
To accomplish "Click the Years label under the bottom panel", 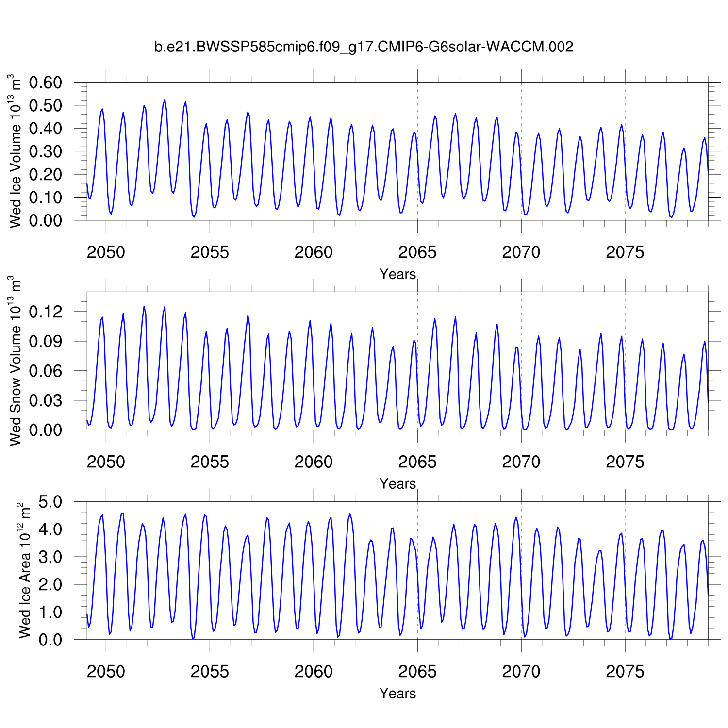I will [397, 694].
